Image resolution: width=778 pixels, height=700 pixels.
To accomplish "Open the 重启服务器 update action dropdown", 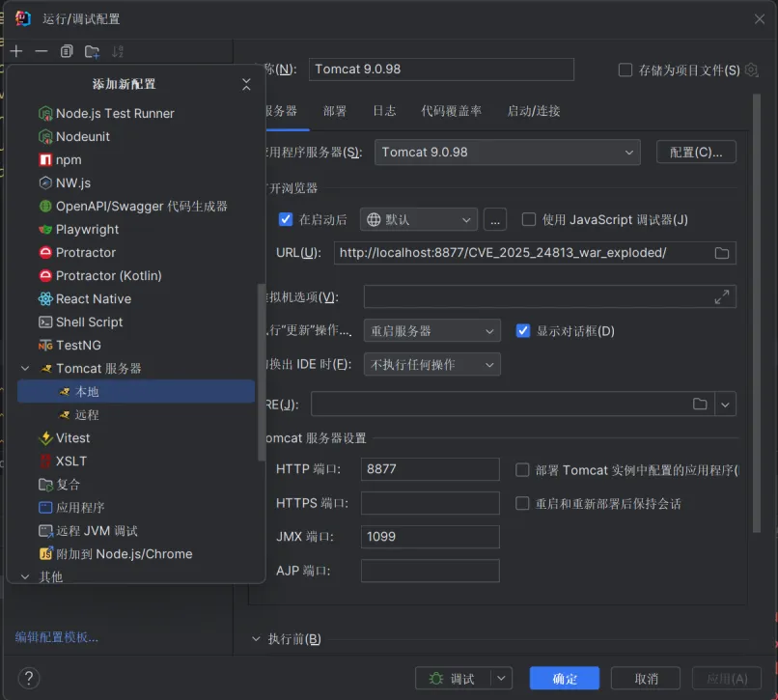I will point(431,330).
